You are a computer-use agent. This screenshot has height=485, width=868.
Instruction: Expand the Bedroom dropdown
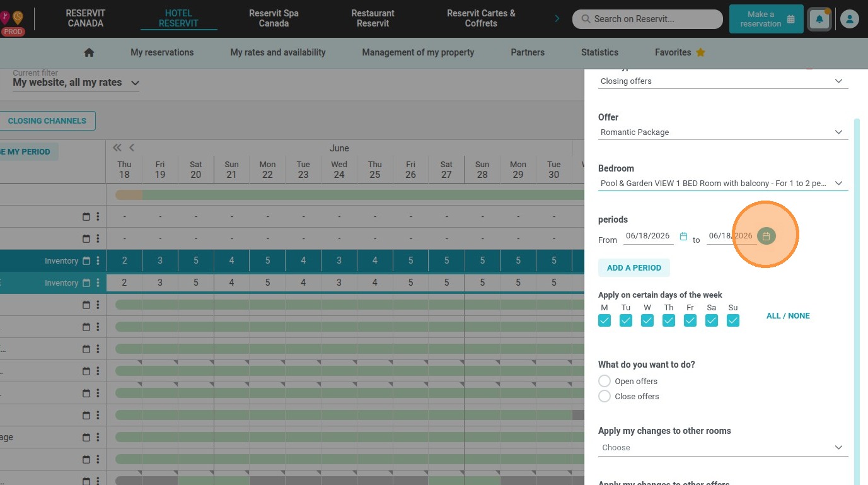tap(723, 184)
